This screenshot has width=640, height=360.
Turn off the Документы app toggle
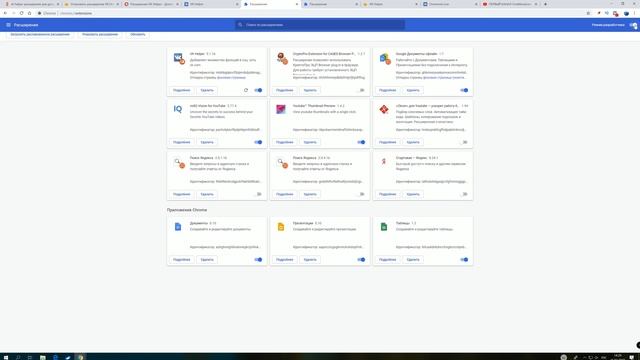click(258, 260)
